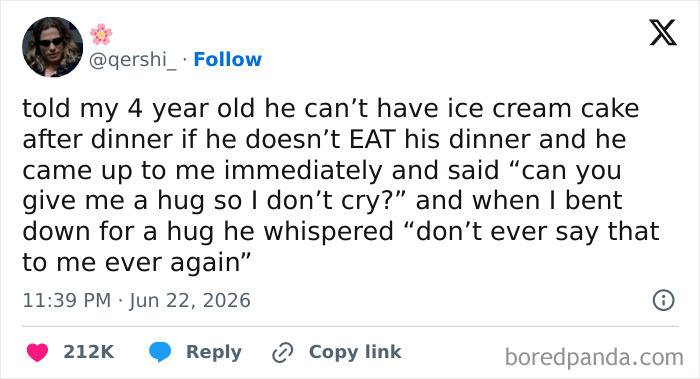Viewport: 700px width, 379px height.
Task: Open the profile avatar with sunglasses
Action: click(52, 47)
